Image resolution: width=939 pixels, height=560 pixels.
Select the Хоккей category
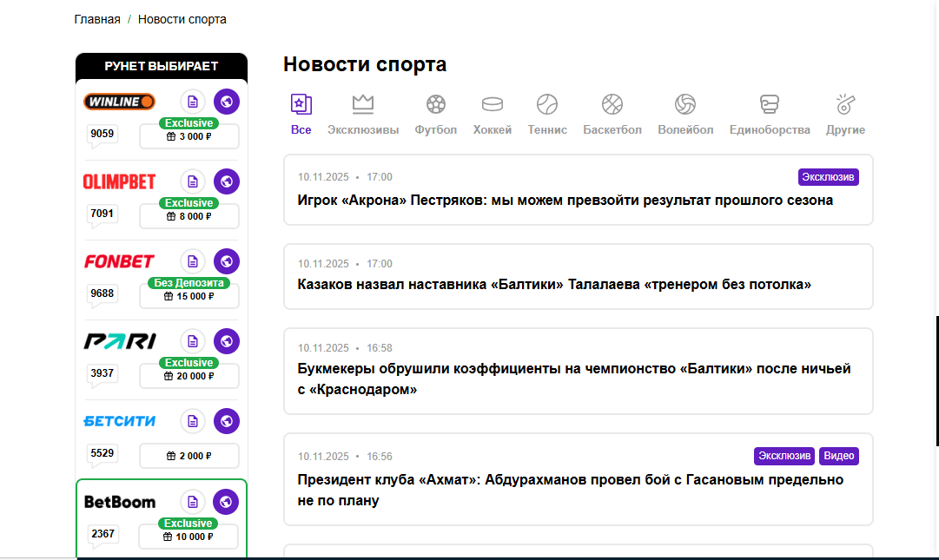[492, 115]
